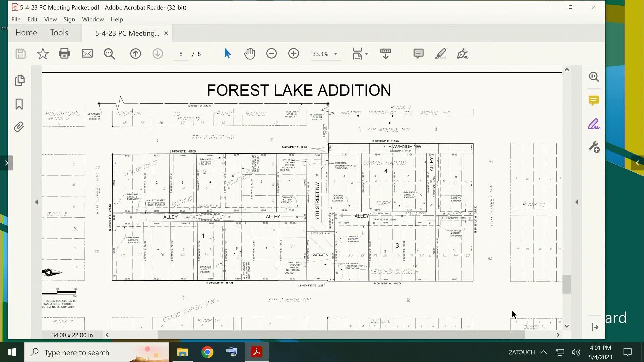644x362 pixels.
Task: Open Adobe Acrobat taskbar icon
Action: (257, 352)
